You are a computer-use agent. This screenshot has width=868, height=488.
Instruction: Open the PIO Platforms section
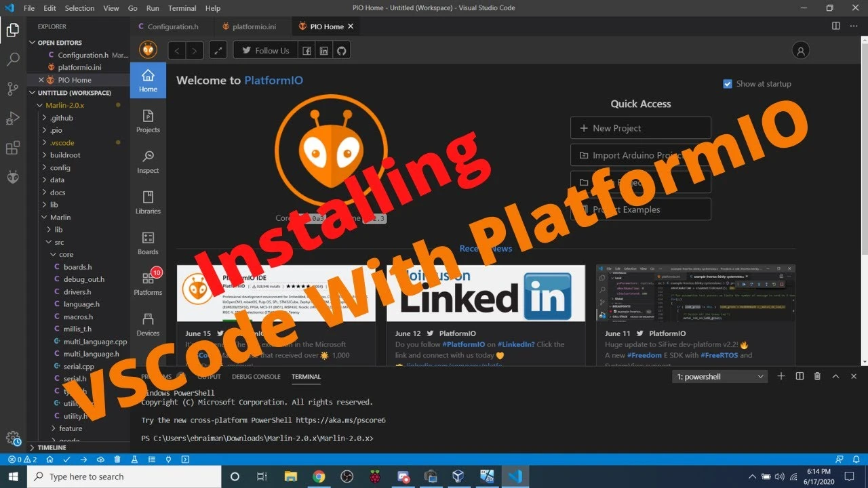(x=148, y=285)
